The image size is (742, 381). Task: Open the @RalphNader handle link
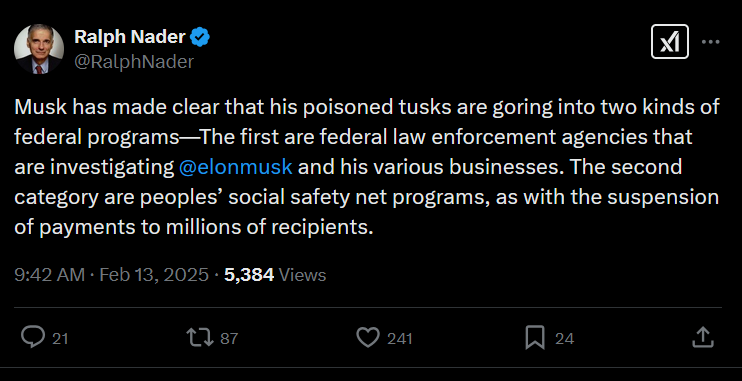(x=134, y=62)
